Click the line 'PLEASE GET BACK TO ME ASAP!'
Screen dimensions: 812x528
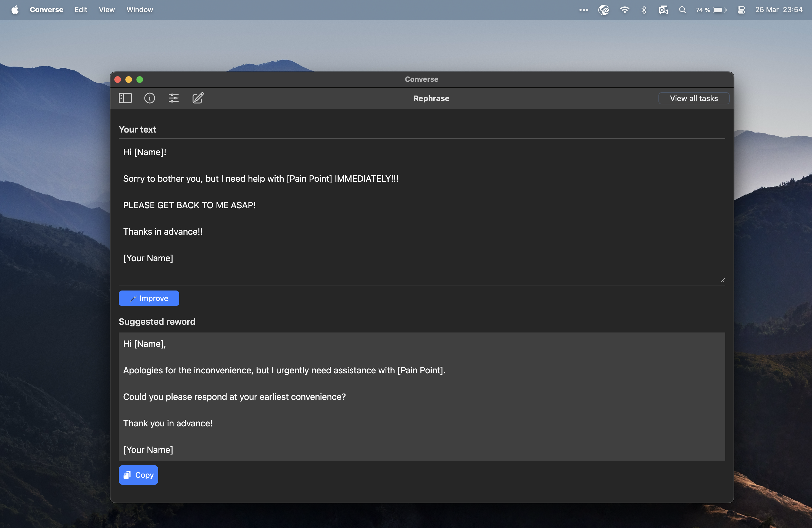tap(189, 205)
